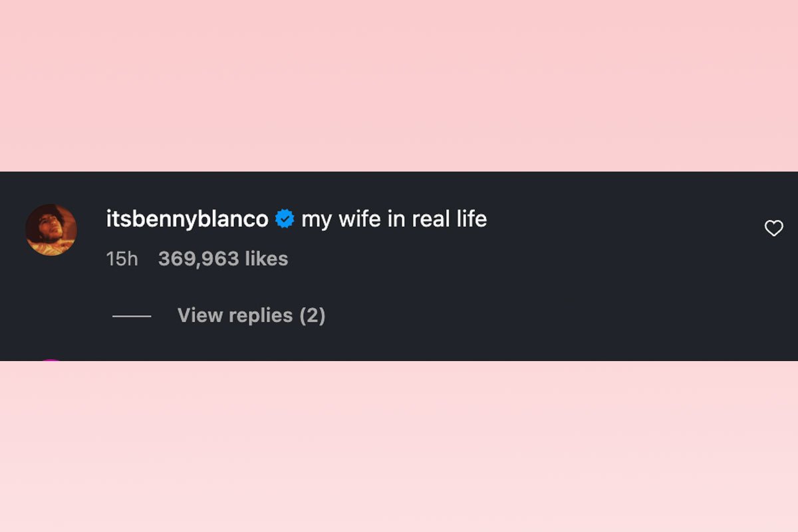Image resolution: width=798 pixels, height=532 pixels.
Task: Click the pink background above the comment
Action: 399,86
